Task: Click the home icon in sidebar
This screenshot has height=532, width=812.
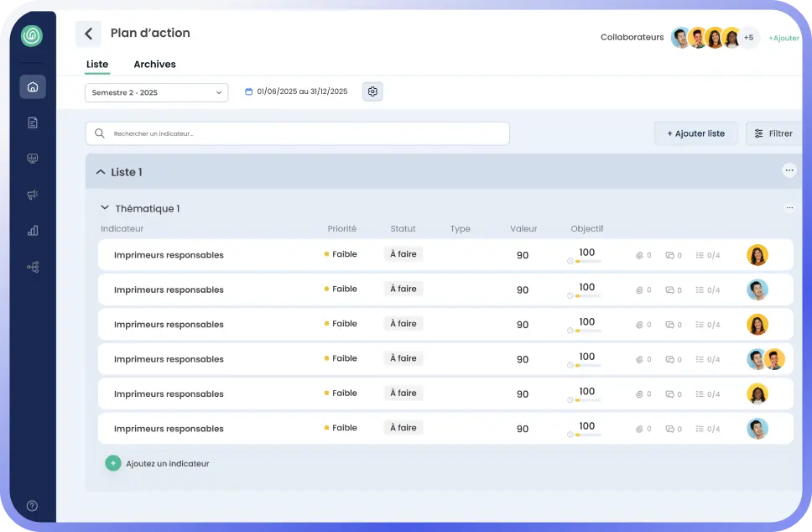Action: 33,86
